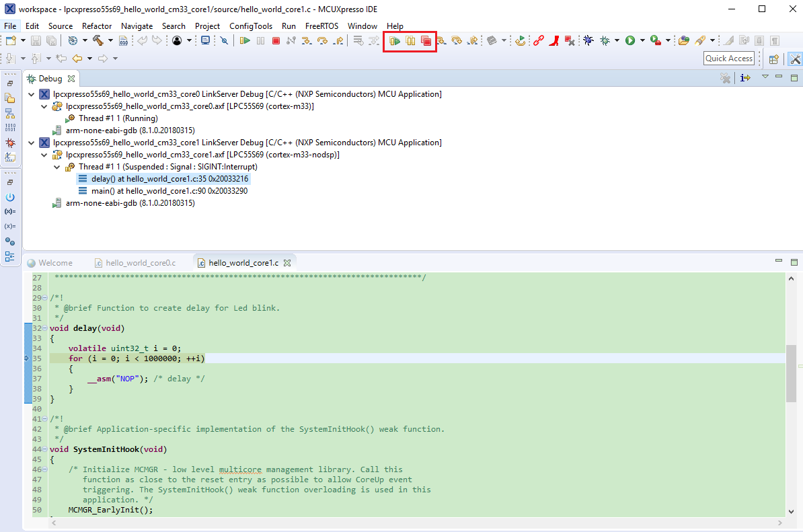The width and height of the screenshot is (803, 532).
Task: Click the open folder search icon
Action: (x=684, y=40)
